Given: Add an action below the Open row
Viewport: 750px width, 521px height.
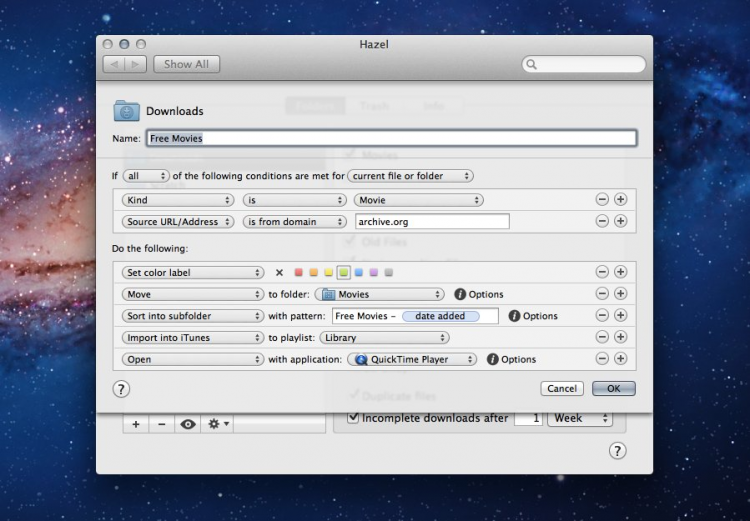Looking at the screenshot, I should 620,360.
